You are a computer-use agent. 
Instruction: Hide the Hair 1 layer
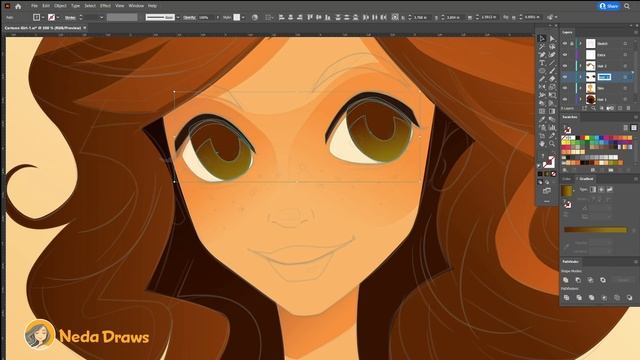pyautogui.click(x=565, y=99)
